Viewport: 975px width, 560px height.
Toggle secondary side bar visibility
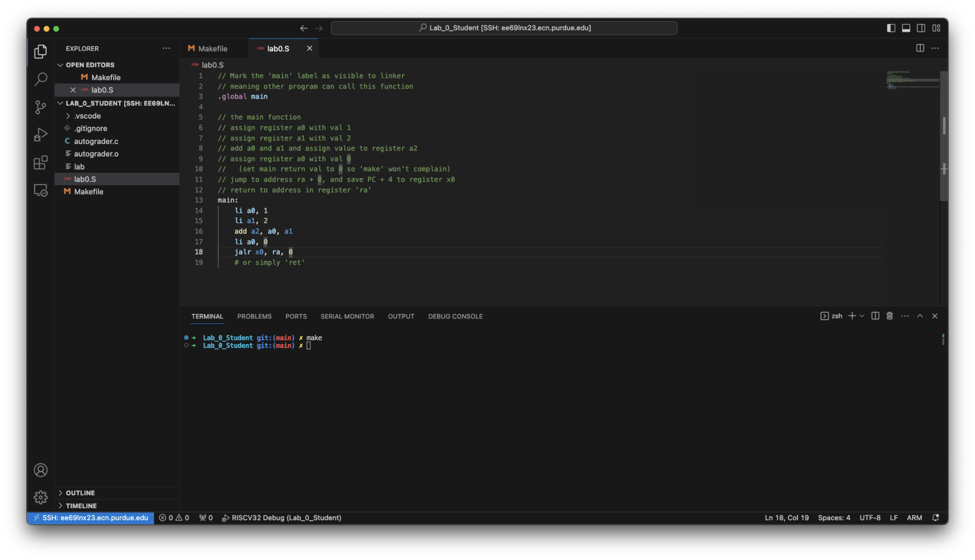pos(921,28)
